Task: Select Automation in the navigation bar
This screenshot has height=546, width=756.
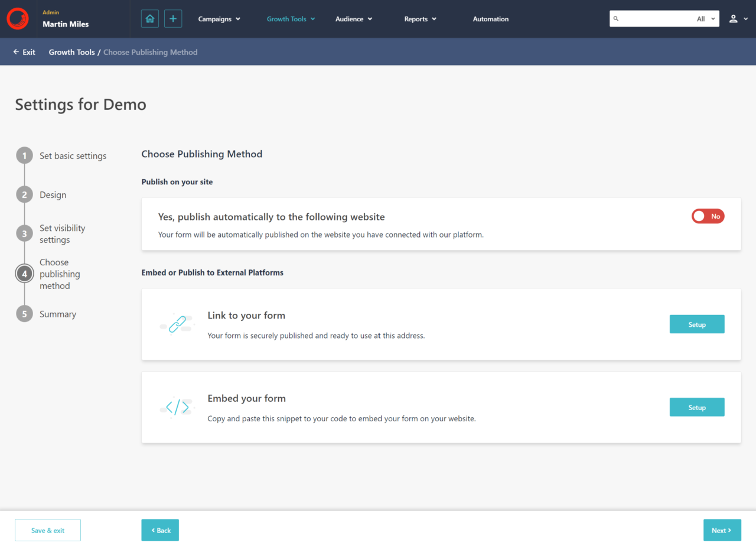Action: 490,18
